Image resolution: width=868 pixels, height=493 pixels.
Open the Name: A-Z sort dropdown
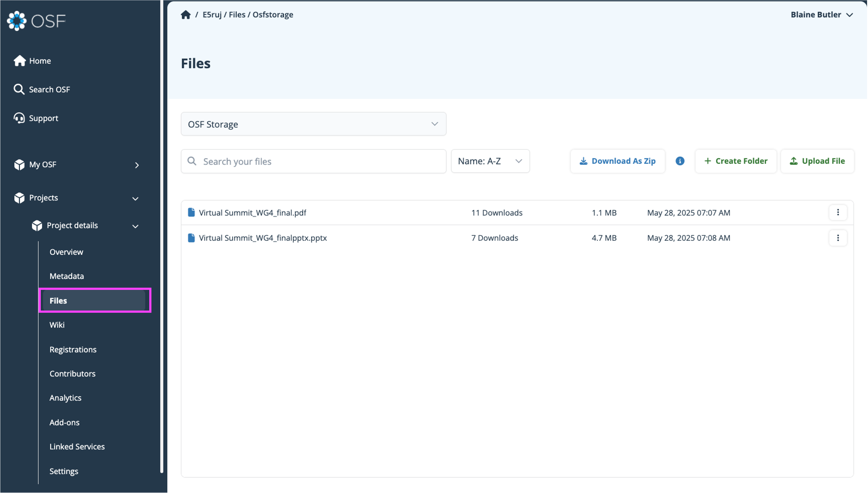click(x=490, y=161)
